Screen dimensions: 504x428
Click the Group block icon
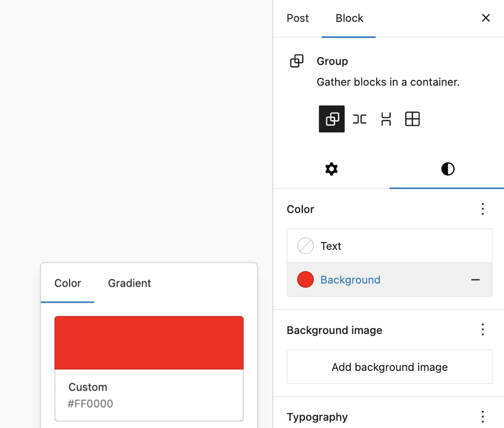pos(297,61)
